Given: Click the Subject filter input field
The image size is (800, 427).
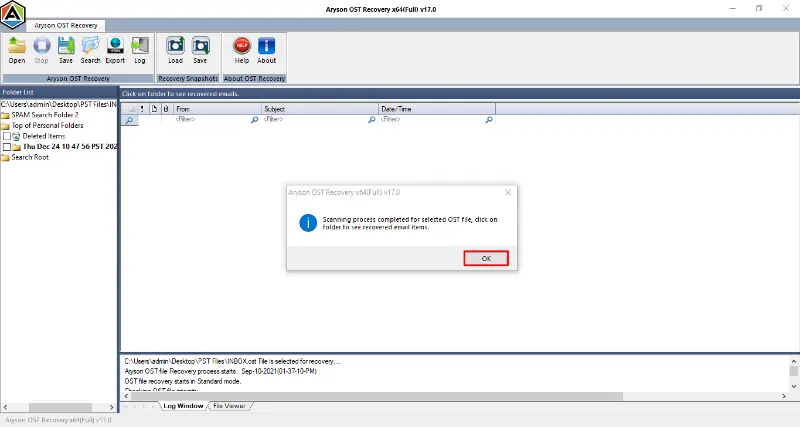Looking at the screenshot, I should [315, 119].
